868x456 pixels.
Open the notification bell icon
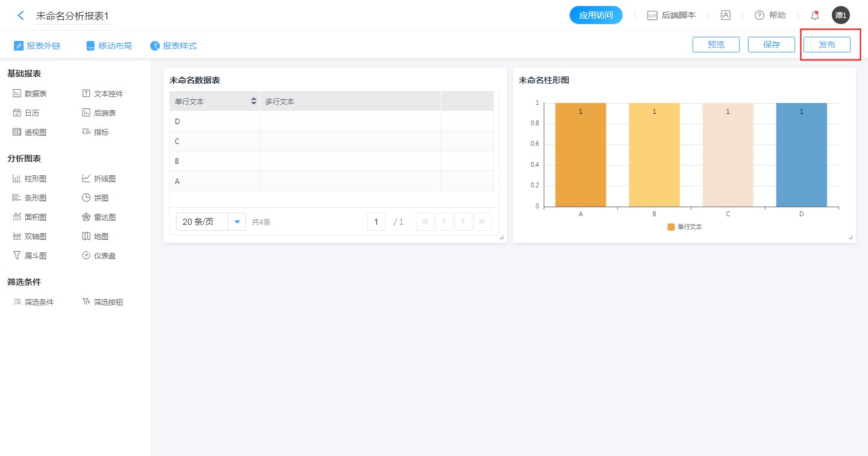click(815, 16)
